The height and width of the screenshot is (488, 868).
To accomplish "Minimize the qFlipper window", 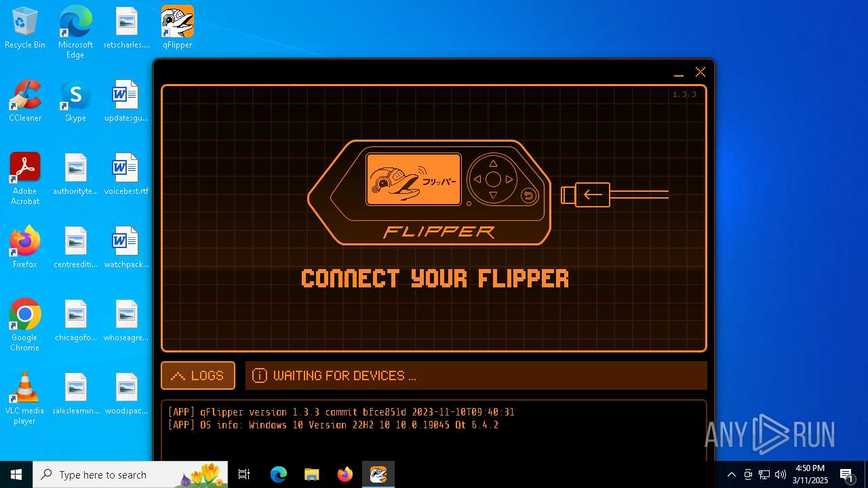I will coord(679,73).
